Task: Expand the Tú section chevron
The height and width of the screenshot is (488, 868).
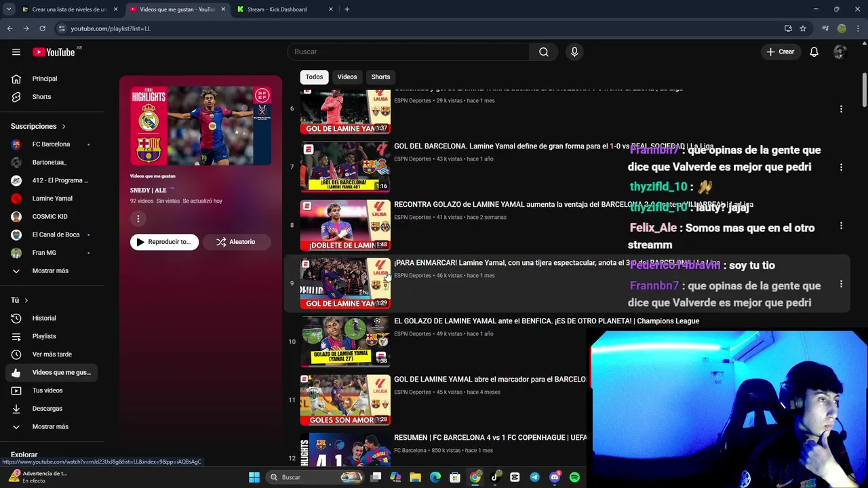Action: coord(26,300)
